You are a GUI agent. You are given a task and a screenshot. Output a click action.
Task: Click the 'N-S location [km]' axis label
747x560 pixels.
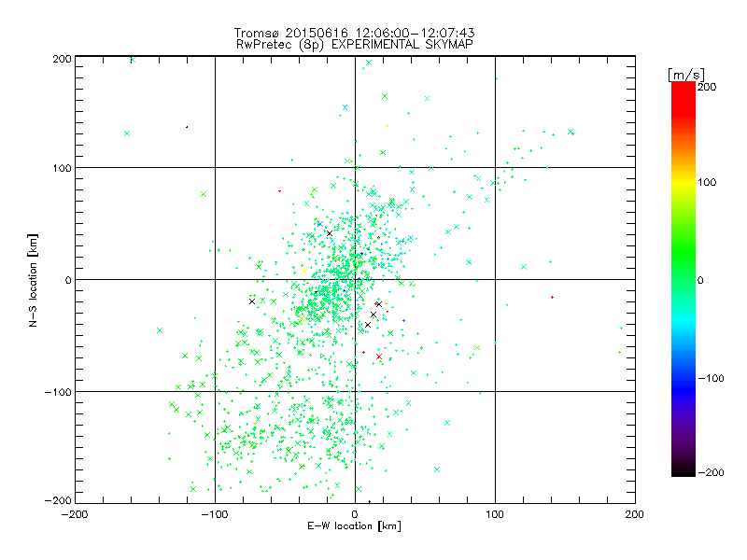(x=33, y=280)
